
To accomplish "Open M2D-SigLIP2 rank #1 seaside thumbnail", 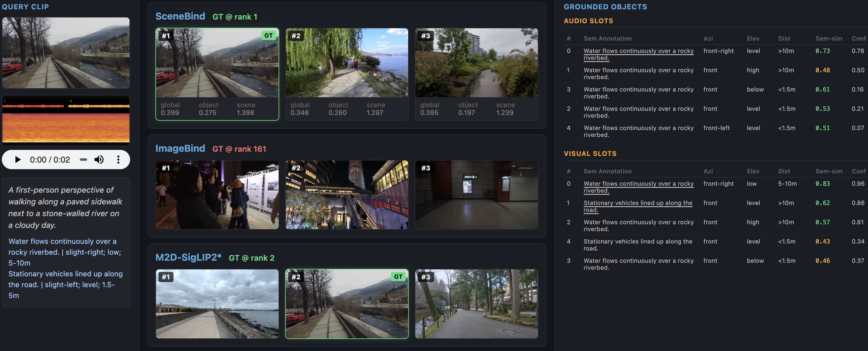I will coord(217,303).
